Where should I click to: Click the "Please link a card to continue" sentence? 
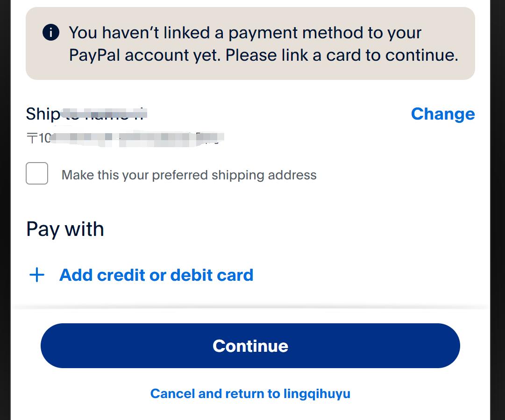coord(342,55)
